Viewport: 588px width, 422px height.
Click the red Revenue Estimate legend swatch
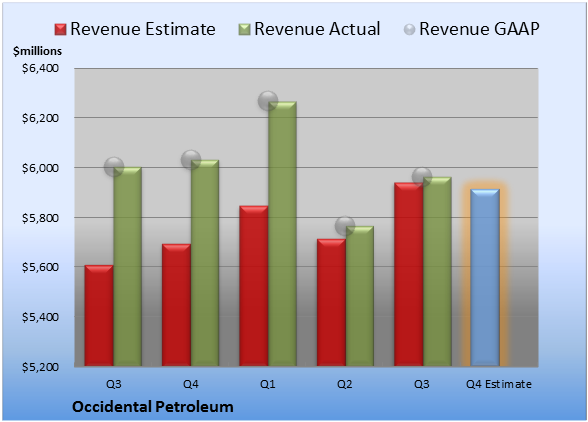click(x=60, y=30)
